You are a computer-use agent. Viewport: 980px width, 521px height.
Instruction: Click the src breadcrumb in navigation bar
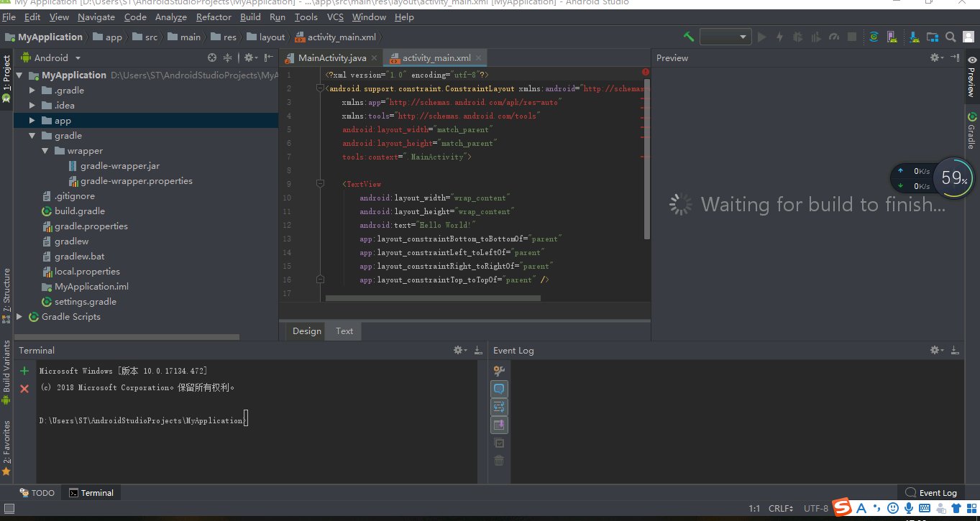pos(145,37)
